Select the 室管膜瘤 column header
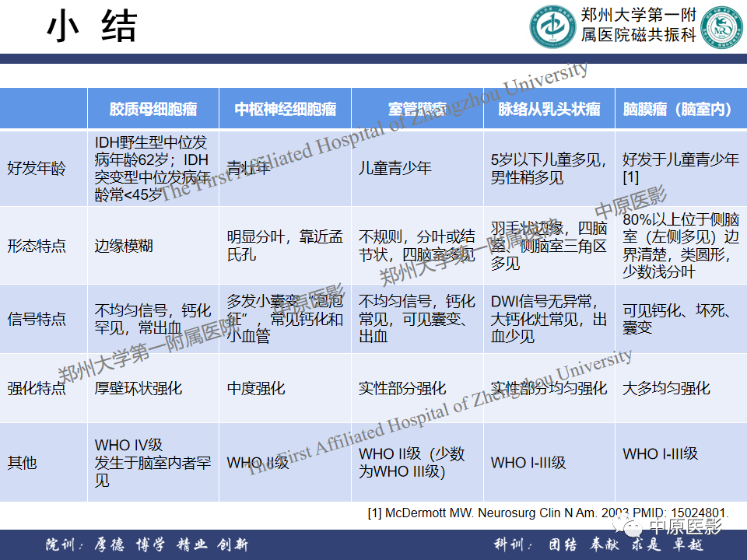This screenshot has width=747, height=560. click(x=417, y=109)
